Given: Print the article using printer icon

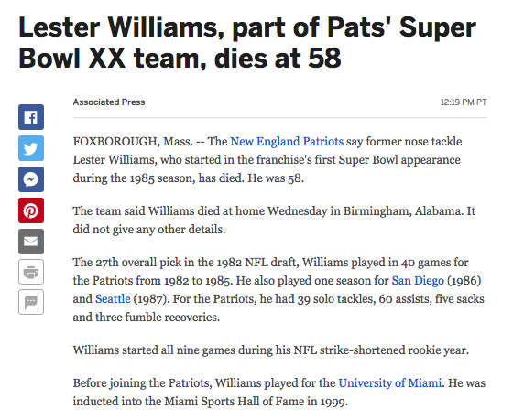Looking at the screenshot, I should [x=31, y=272].
